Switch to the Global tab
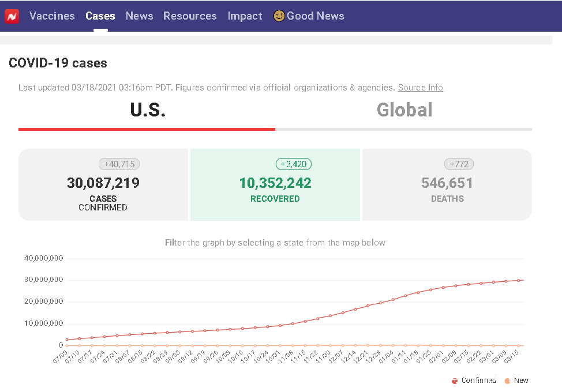Image resolution: width=562 pixels, height=392 pixels. coord(404,110)
